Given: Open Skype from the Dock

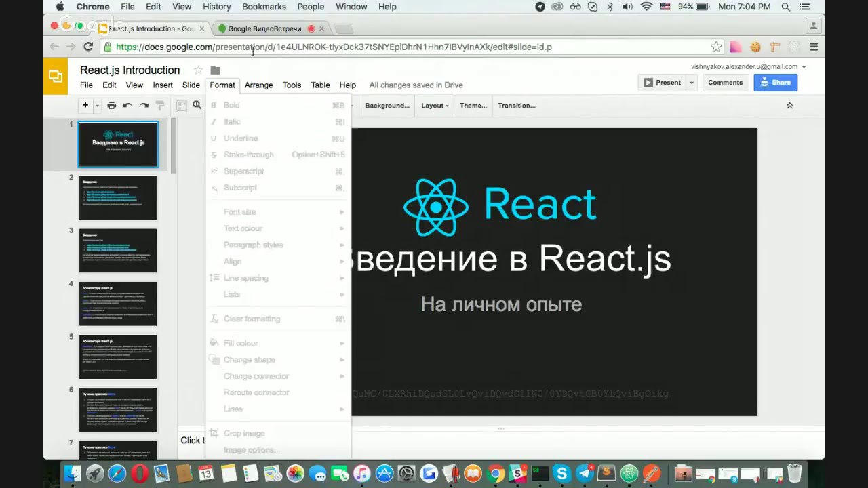Looking at the screenshot, I should click(x=562, y=472).
